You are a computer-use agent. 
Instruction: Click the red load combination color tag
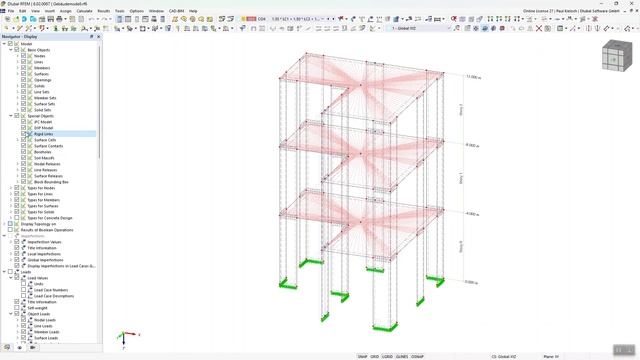point(251,19)
